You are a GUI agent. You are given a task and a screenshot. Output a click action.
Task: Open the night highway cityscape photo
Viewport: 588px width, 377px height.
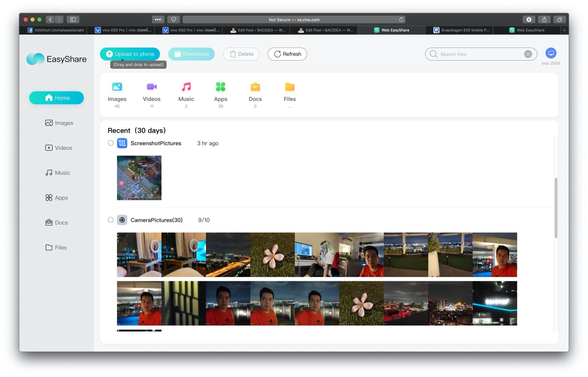[x=228, y=255]
